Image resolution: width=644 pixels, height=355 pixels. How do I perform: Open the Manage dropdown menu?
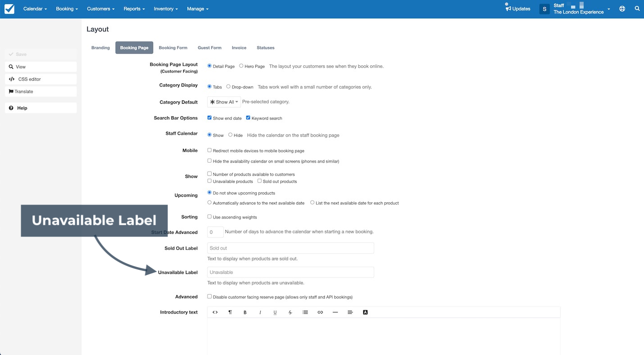(198, 9)
